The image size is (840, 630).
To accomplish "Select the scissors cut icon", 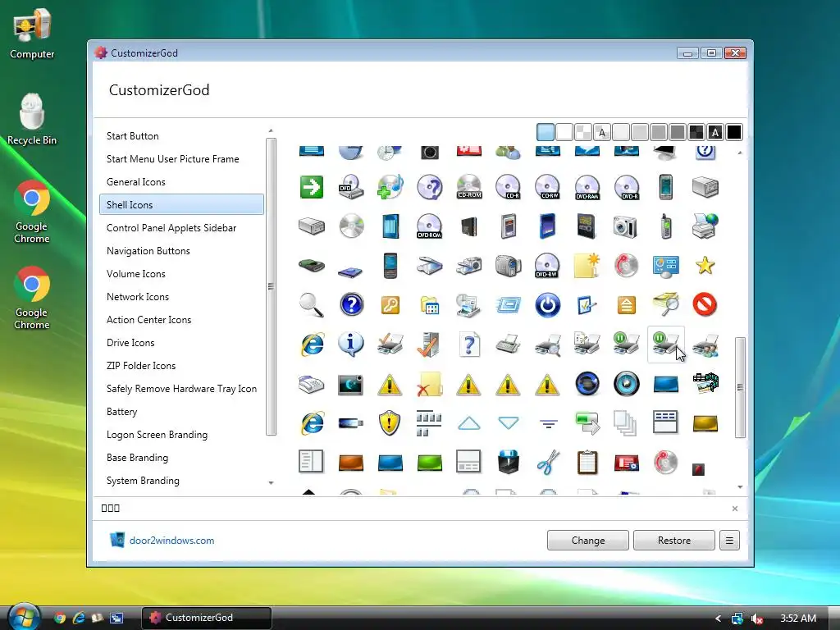I will (x=547, y=463).
